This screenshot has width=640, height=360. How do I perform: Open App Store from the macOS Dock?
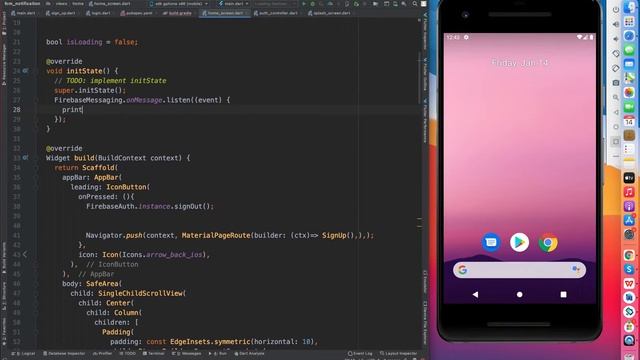629,220
